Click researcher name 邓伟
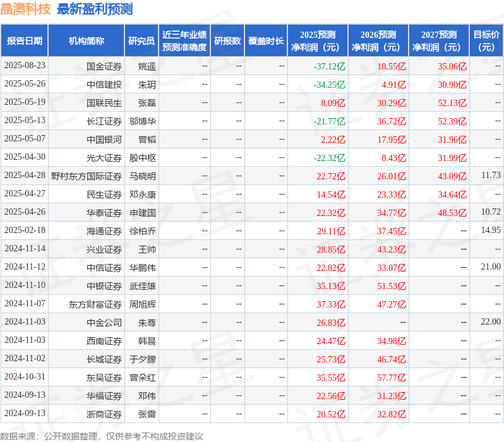 [147, 397]
